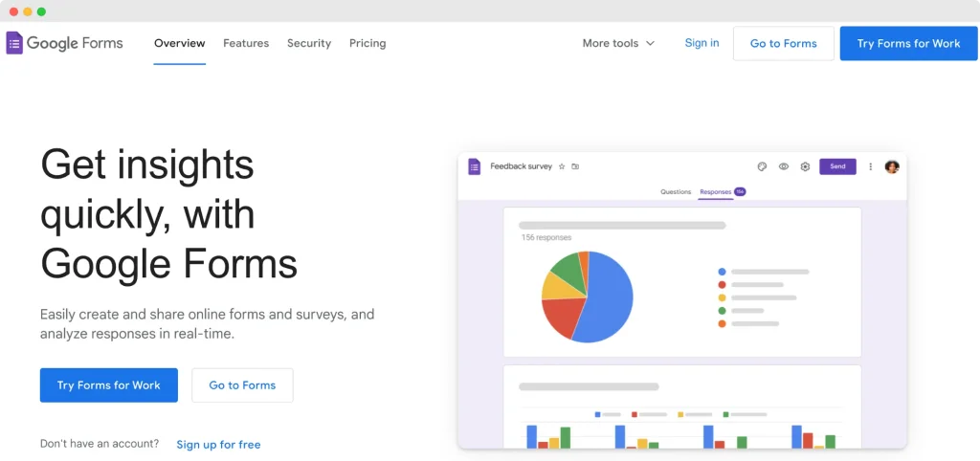Open the Pricing tab
This screenshot has height=461, width=980.
(367, 43)
